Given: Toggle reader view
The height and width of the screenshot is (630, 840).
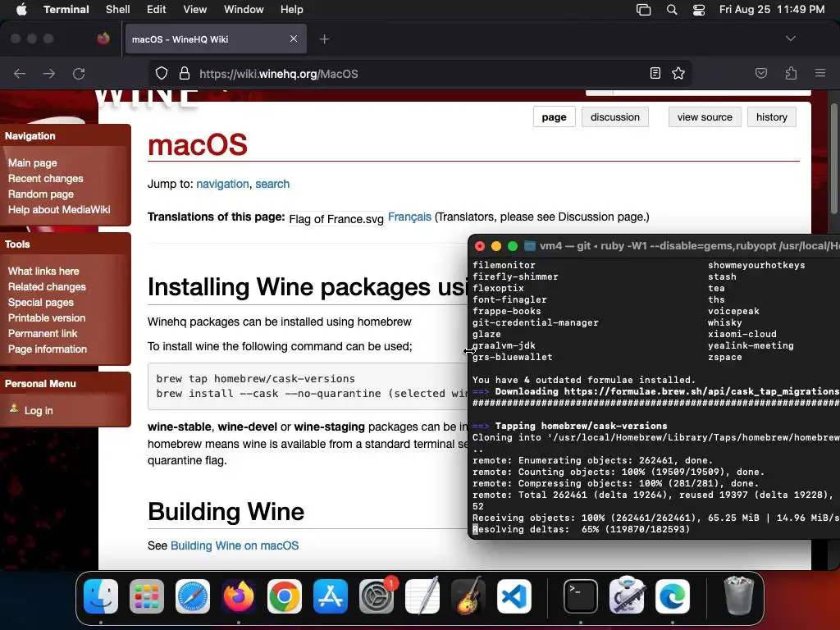Looking at the screenshot, I should (655, 73).
